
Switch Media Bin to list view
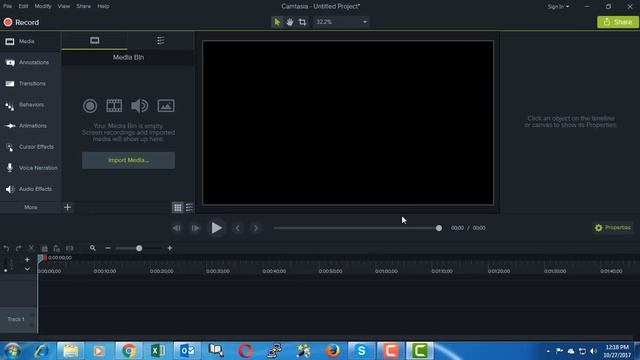(189, 207)
